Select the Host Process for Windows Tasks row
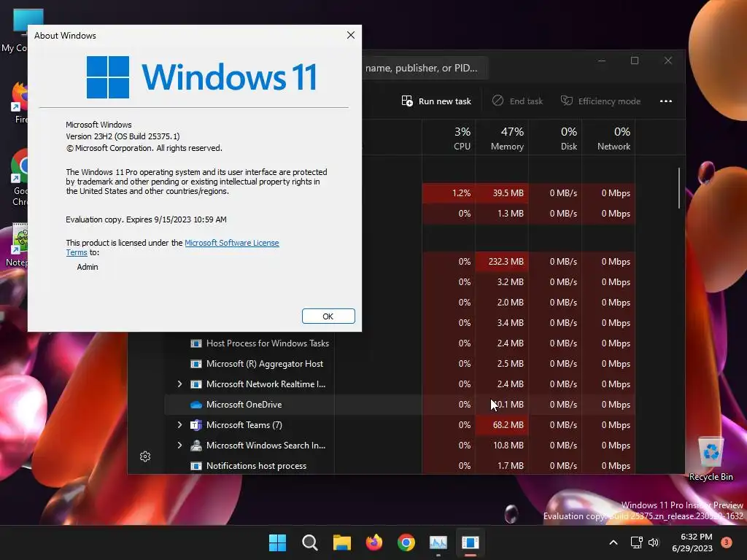 pos(400,343)
